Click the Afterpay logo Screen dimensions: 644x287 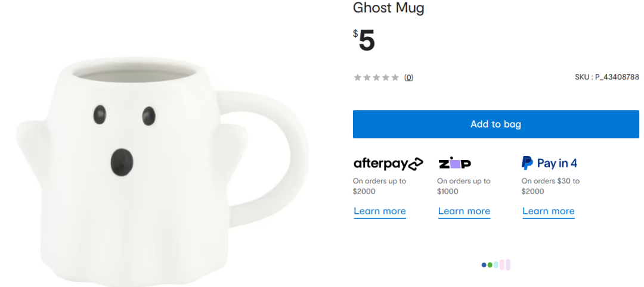[x=388, y=163]
